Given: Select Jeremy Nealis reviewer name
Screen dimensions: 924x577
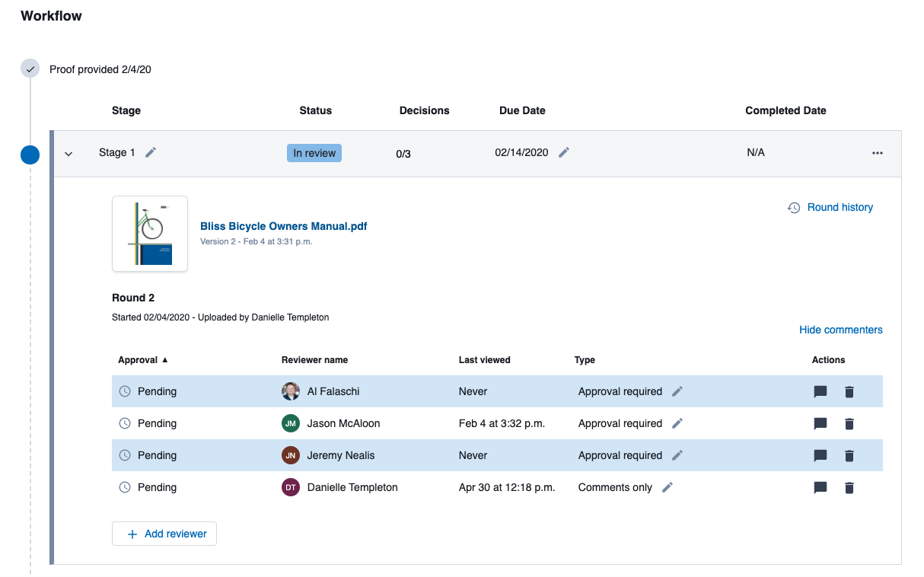Looking at the screenshot, I should [x=341, y=455].
